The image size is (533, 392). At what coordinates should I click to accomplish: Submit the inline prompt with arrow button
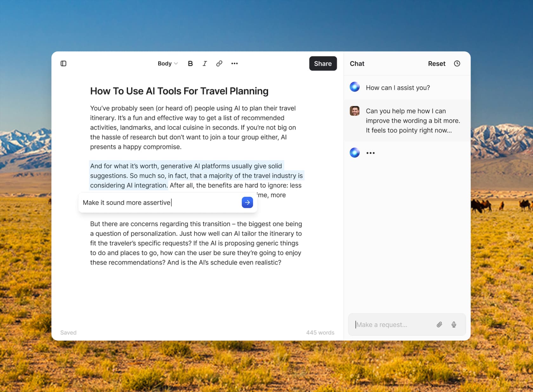click(247, 202)
